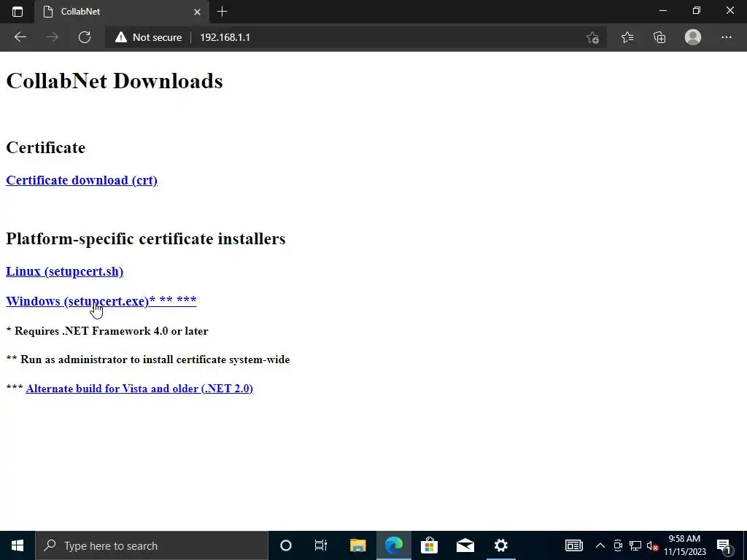
Task: Open Mail app from taskbar
Action: (x=465, y=545)
